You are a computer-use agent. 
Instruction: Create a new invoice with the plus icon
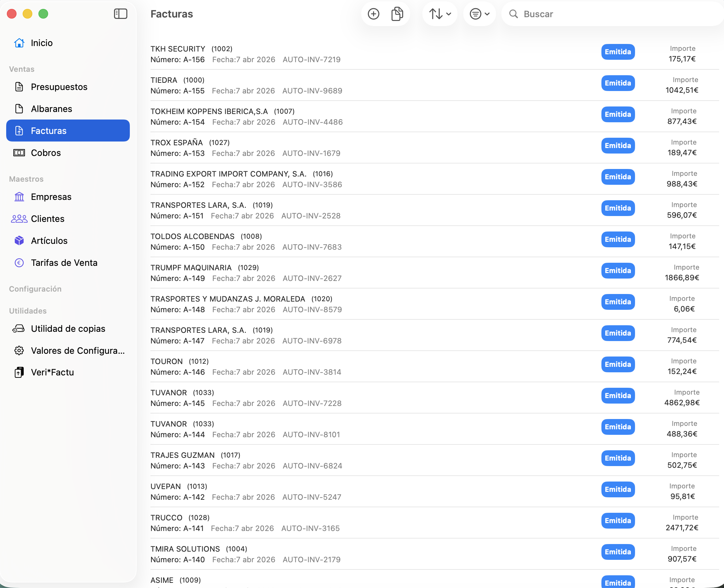point(373,14)
